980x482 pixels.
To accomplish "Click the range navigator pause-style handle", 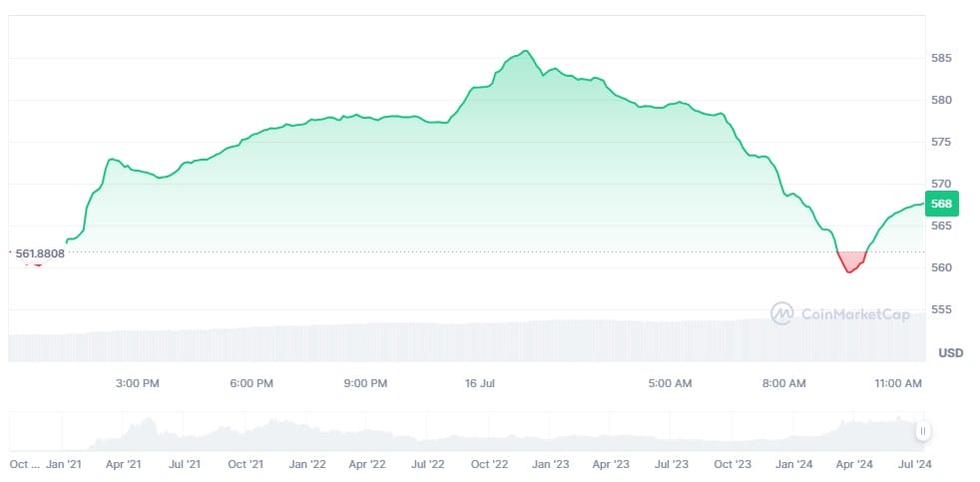I will pyautogui.click(x=923, y=431).
